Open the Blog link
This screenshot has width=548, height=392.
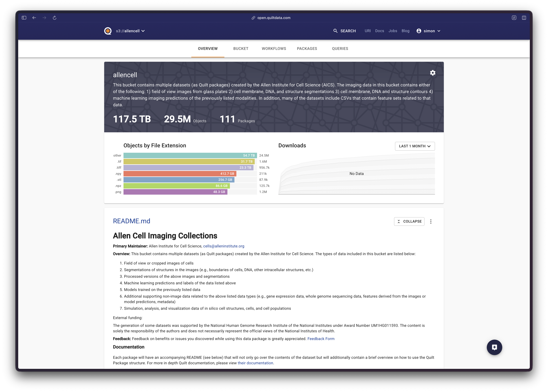(405, 31)
